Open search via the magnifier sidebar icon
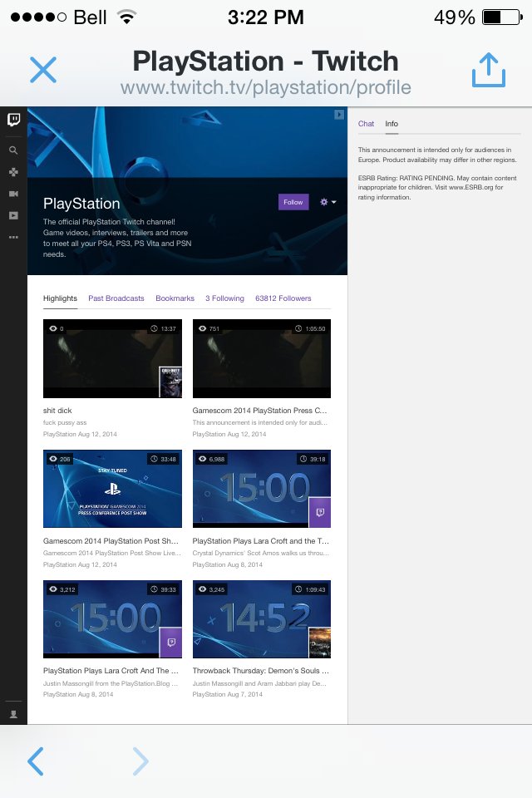Image resolution: width=532 pixels, height=798 pixels. [x=13, y=151]
